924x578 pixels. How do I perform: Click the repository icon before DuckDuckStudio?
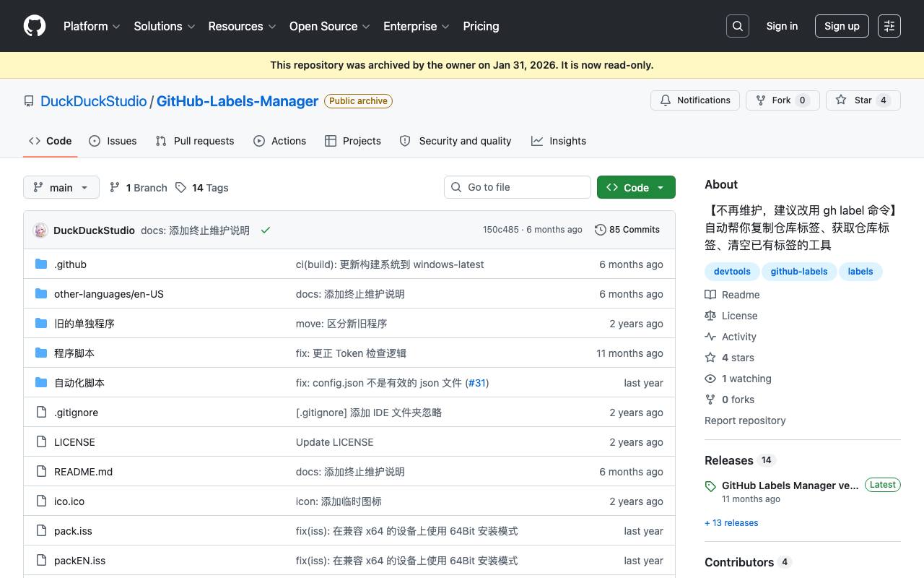[29, 101]
